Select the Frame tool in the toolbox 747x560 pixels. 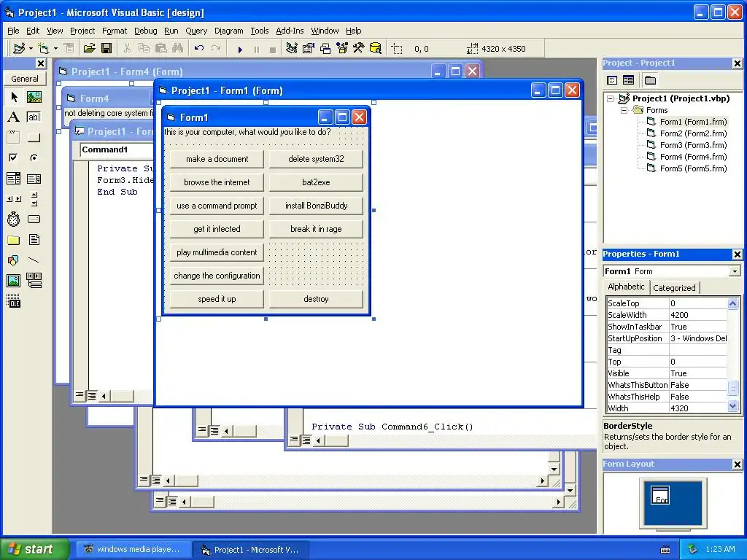point(14,138)
